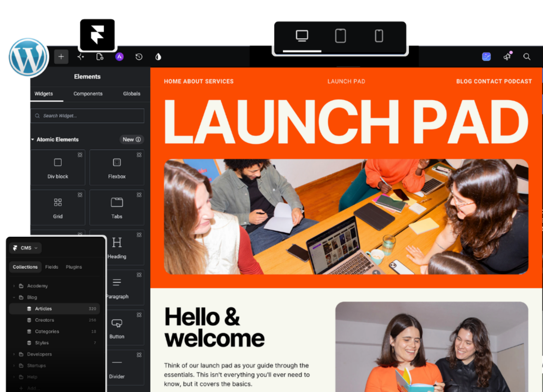This screenshot has height=392, width=543.
Task: Collapse the Blog folder chevron
Action: tap(14, 297)
